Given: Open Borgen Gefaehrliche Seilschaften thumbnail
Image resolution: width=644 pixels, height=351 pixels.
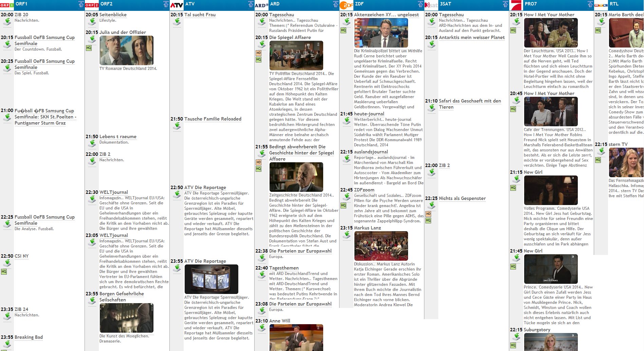Looking at the screenshot, I should 127,318.
